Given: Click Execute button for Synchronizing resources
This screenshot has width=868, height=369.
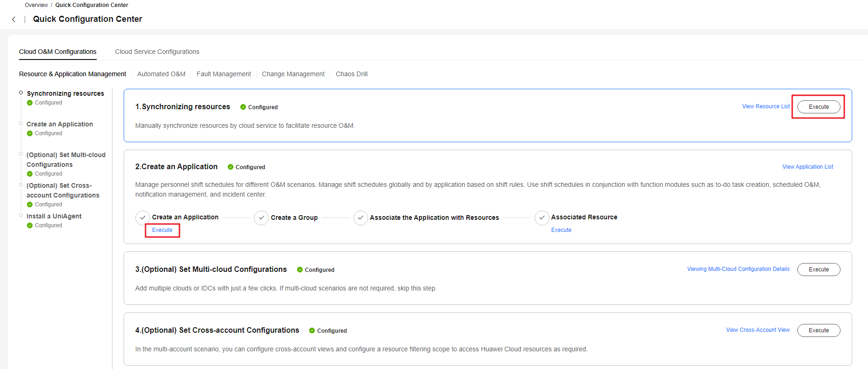Looking at the screenshot, I should pos(818,107).
